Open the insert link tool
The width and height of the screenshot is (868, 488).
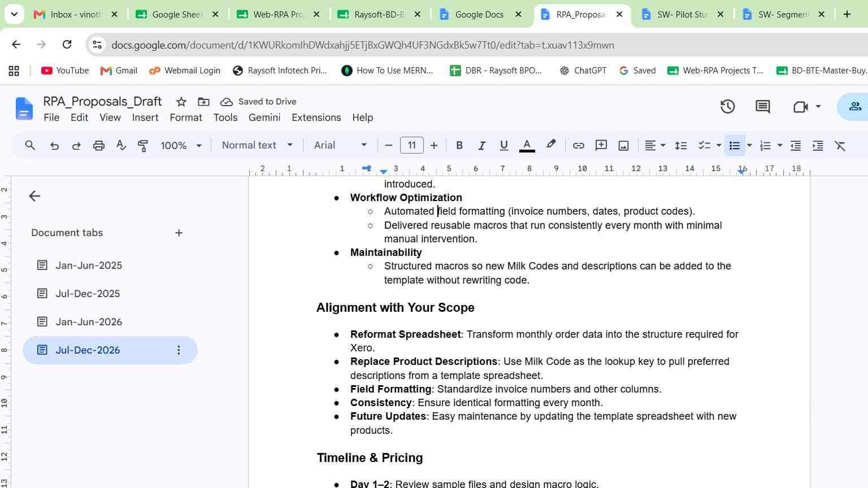578,146
